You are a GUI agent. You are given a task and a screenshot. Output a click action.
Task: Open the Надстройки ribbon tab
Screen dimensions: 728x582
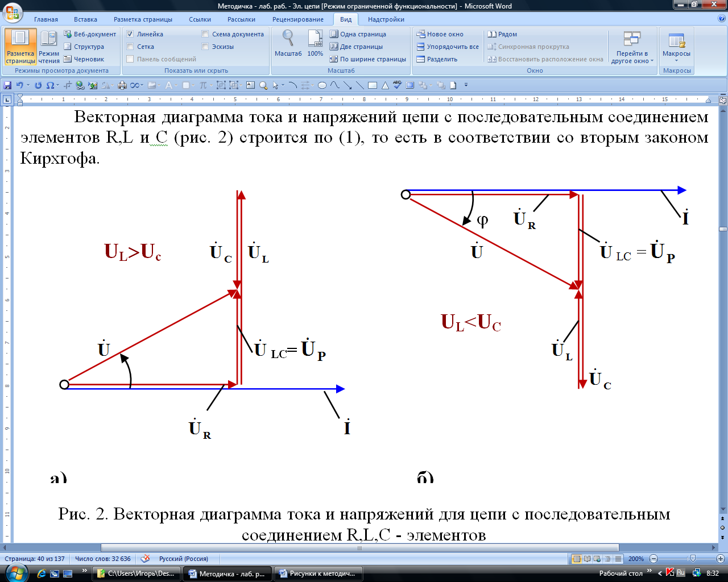click(386, 19)
